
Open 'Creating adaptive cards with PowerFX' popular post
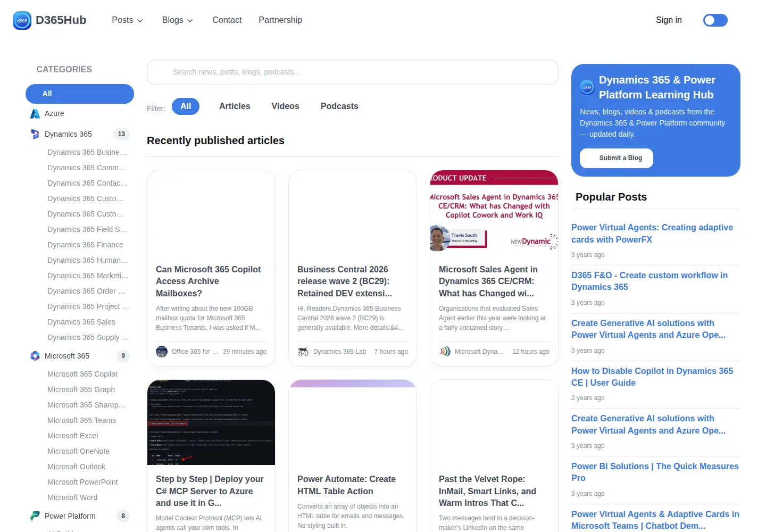[x=652, y=234]
